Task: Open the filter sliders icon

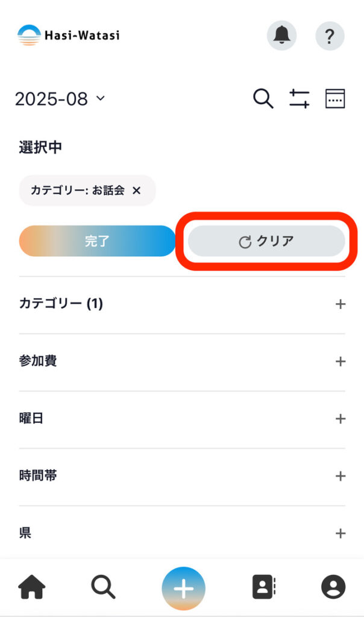Action: [299, 98]
